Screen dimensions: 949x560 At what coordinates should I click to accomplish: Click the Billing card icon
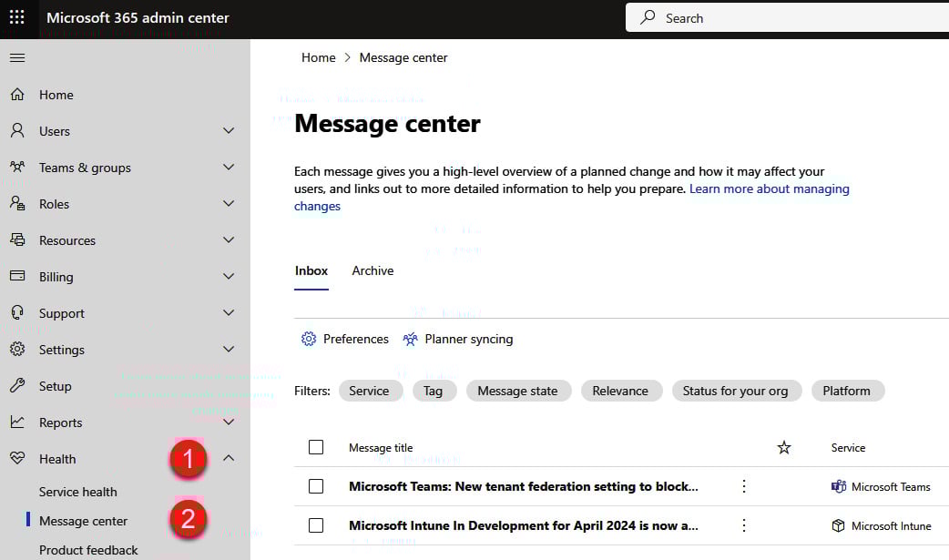coord(17,276)
